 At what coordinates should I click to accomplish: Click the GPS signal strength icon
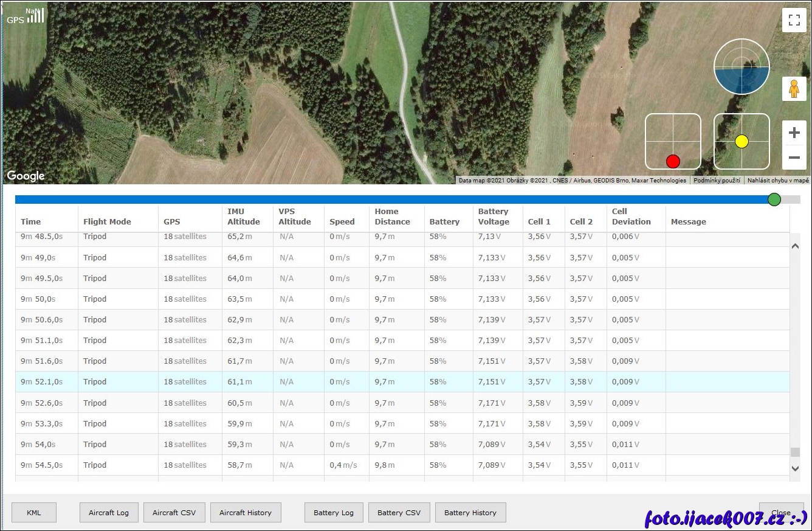click(x=35, y=16)
